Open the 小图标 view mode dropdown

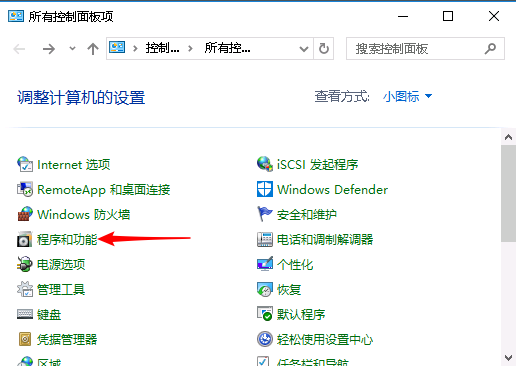[407, 97]
